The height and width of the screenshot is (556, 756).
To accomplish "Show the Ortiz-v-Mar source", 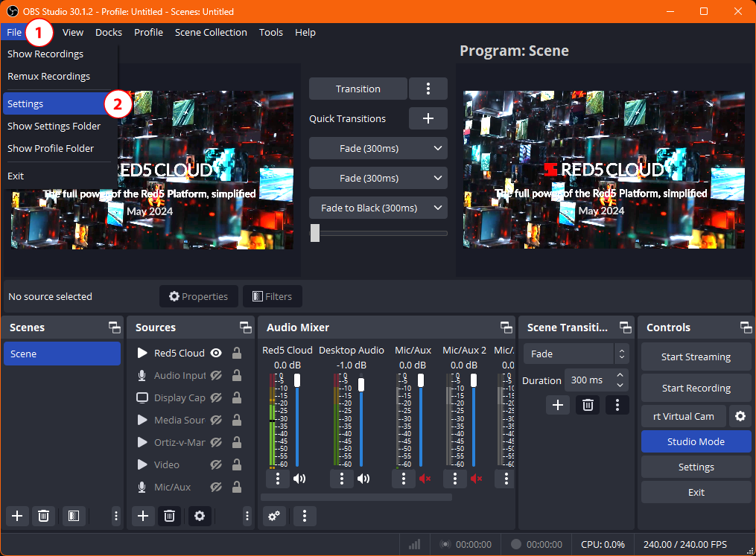I will [216, 442].
